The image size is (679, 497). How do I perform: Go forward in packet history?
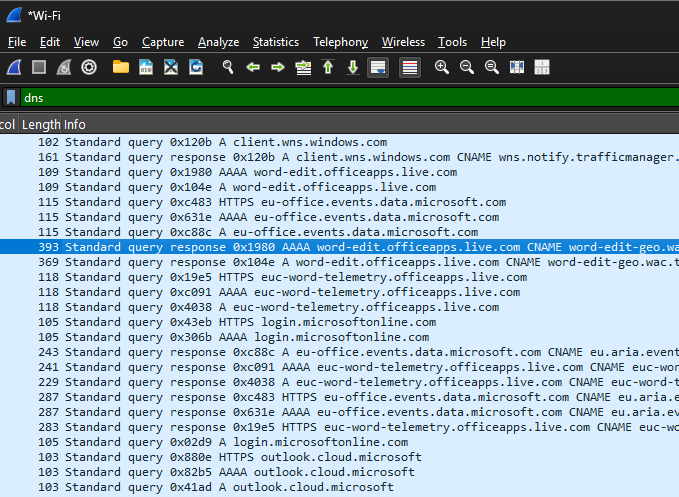(278, 67)
